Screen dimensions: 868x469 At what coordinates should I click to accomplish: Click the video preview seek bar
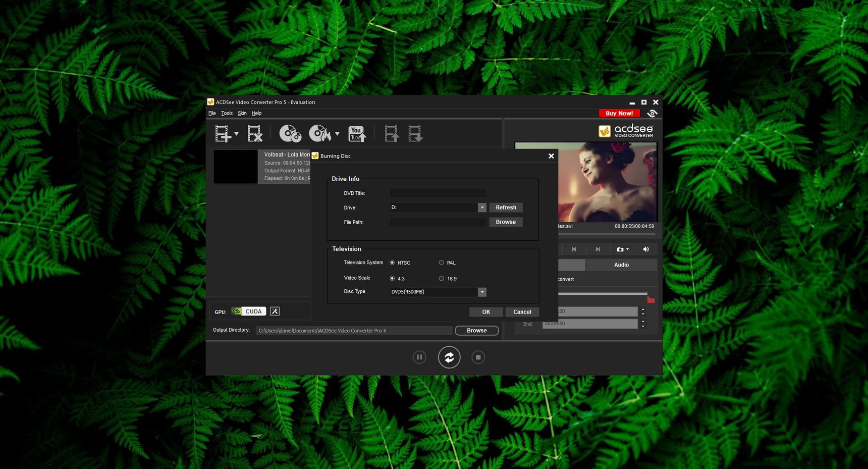coord(607,234)
